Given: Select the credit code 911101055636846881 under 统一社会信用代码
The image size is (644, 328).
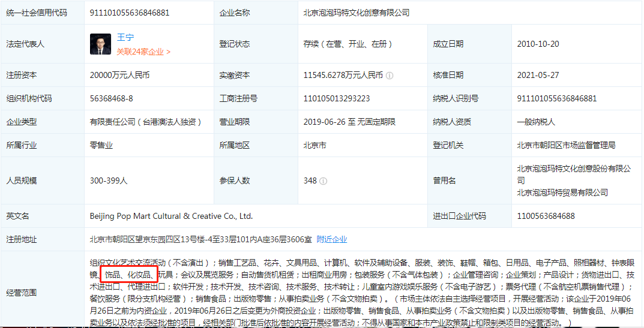Looking at the screenshot, I should [130, 13].
